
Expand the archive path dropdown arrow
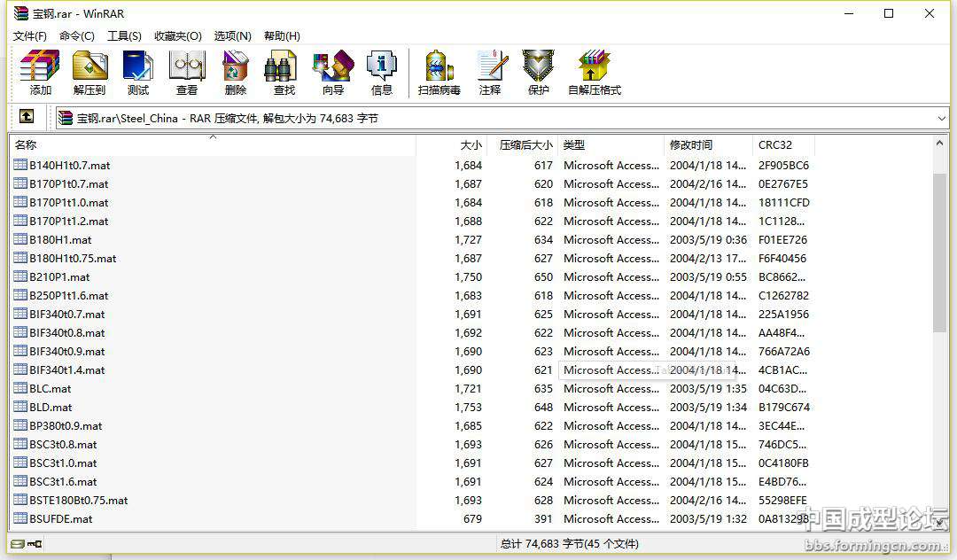coord(941,118)
